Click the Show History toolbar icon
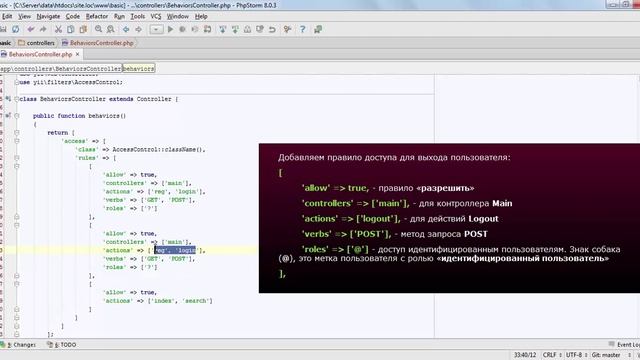Image resolution: width=640 pixels, height=360 pixels. point(247,29)
